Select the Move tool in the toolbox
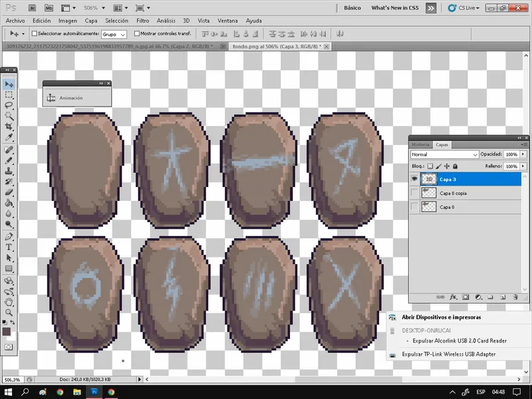Screen dimensions: 532x399 point(9,84)
